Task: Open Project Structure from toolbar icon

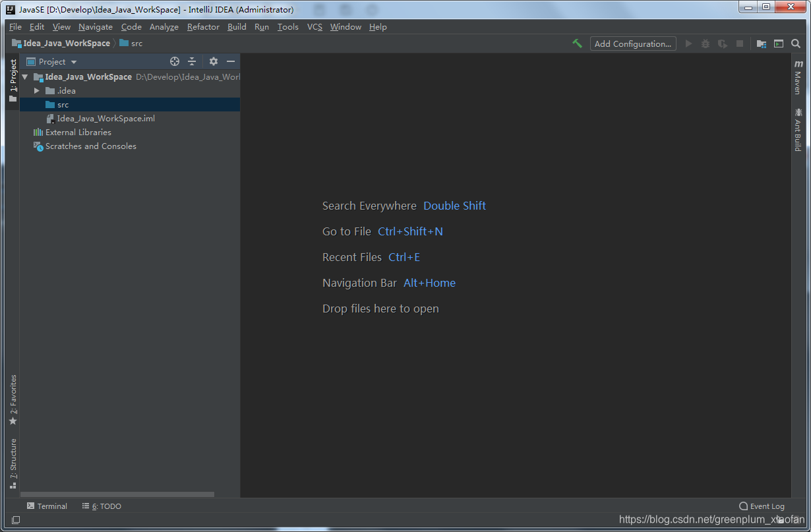Action: click(x=762, y=44)
